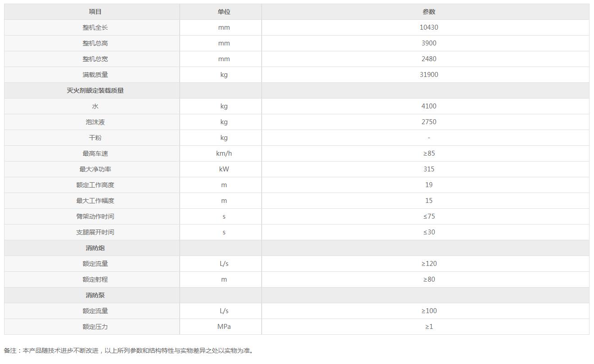The image size is (594, 364).
Task: Click the 臂架动作时间 row label
Action: [95, 216]
